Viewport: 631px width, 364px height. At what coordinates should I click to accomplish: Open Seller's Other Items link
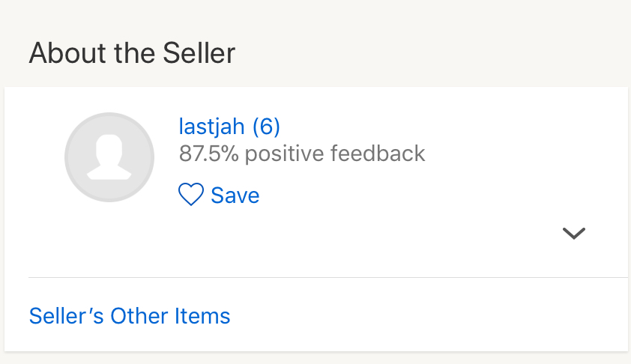tap(130, 316)
